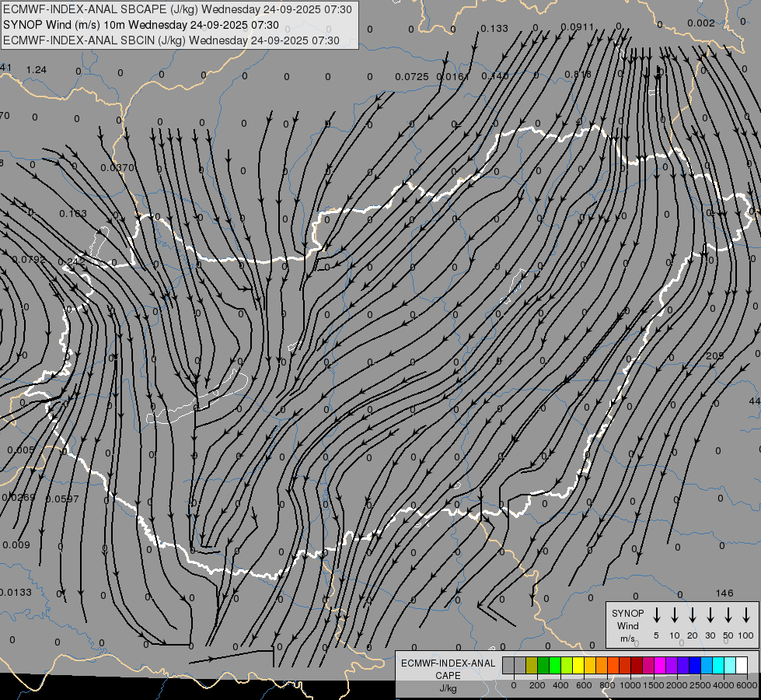The image size is (761, 700).
Task: Click the grid value 1.24
Action: (x=37, y=70)
